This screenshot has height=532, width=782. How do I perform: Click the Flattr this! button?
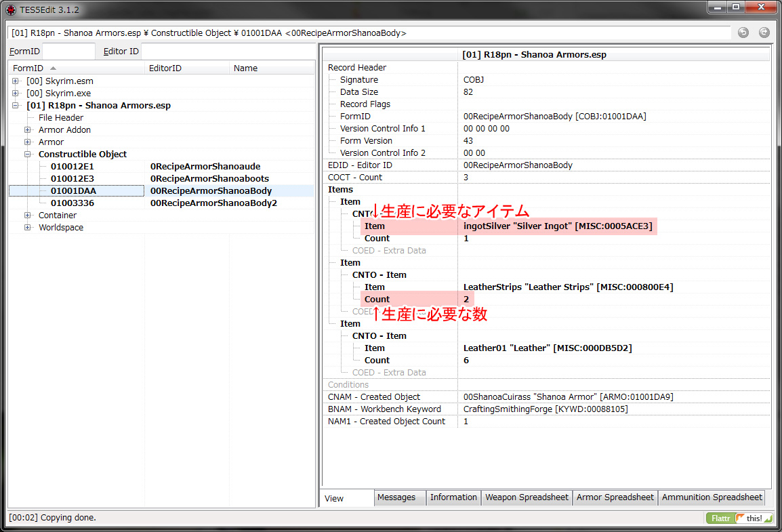tap(739, 518)
